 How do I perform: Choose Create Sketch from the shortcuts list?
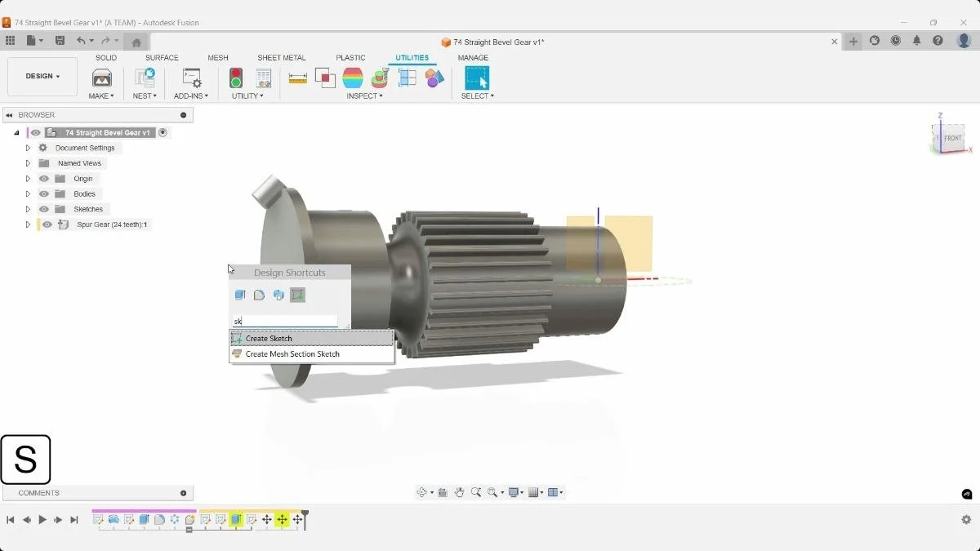[x=311, y=338]
